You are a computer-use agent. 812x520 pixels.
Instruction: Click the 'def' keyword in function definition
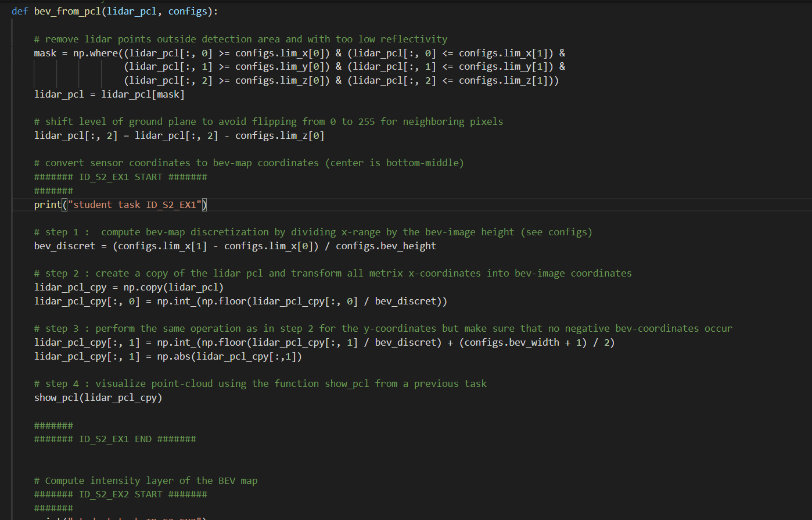(x=20, y=12)
